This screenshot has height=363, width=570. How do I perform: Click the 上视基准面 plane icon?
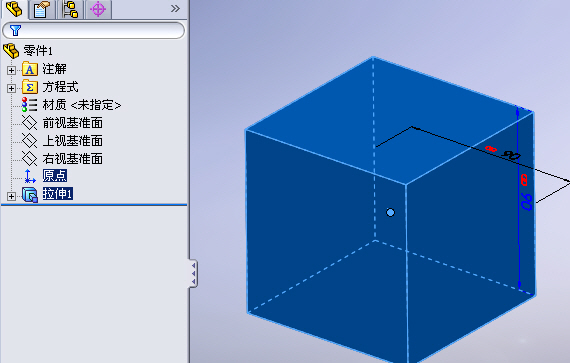click(29, 141)
